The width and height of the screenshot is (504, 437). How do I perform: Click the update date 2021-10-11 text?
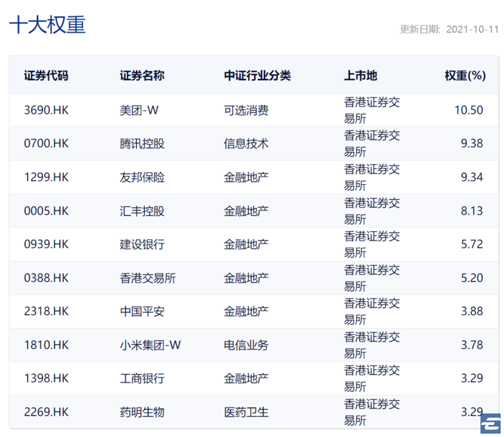(472, 30)
